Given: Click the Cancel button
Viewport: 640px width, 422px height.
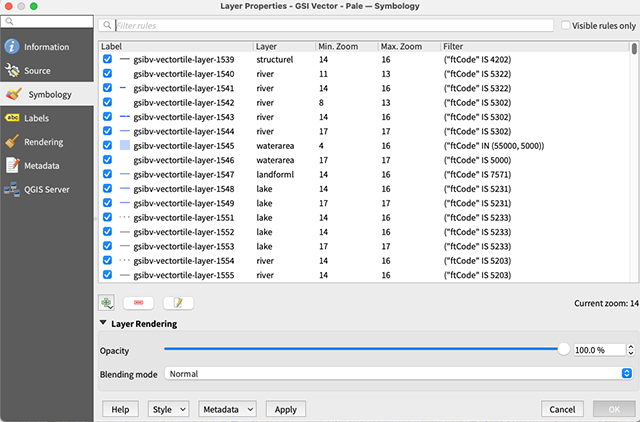Looking at the screenshot, I should pos(562,409).
